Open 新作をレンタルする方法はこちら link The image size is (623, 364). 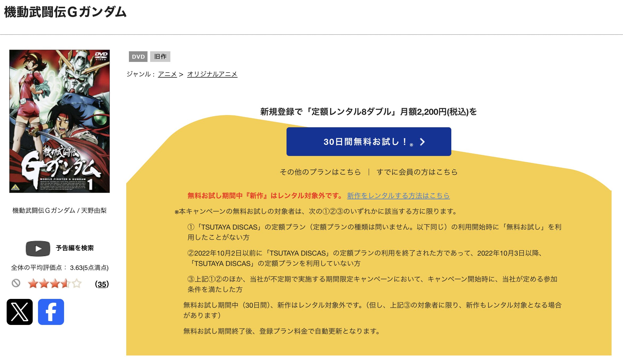398,196
